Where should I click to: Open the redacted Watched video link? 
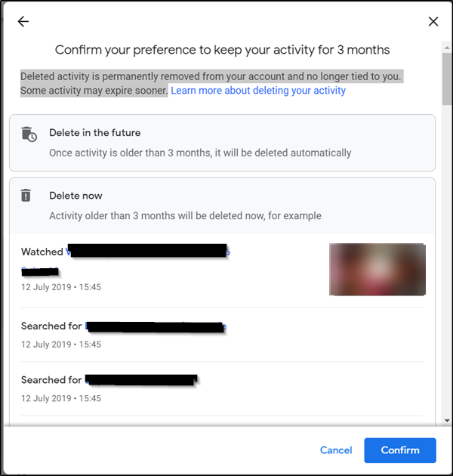click(148, 252)
